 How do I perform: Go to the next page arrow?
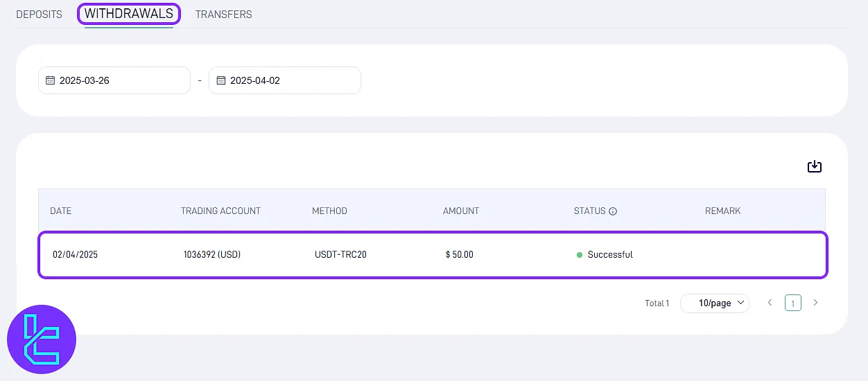815,303
